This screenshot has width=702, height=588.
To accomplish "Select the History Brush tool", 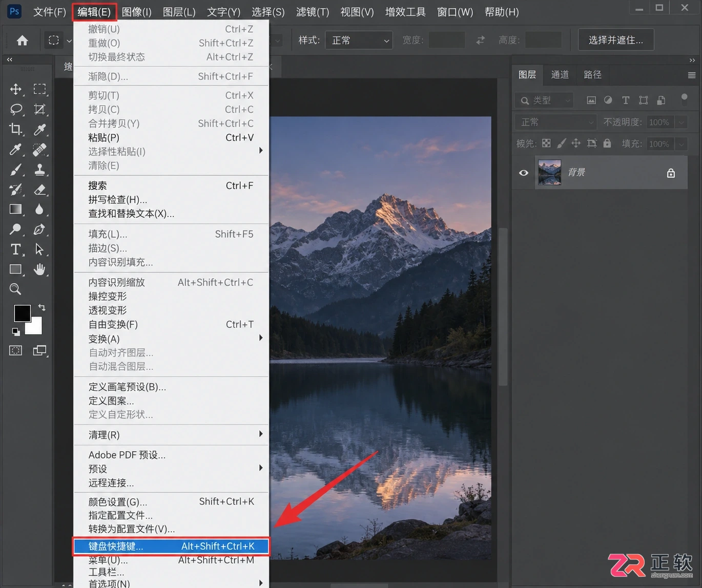I will (16, 190).
